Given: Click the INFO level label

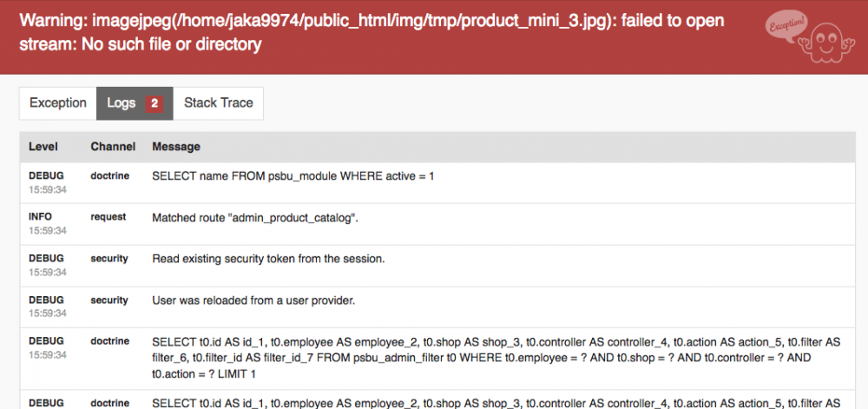Looking at the screenshot, I should click(41, 217).
